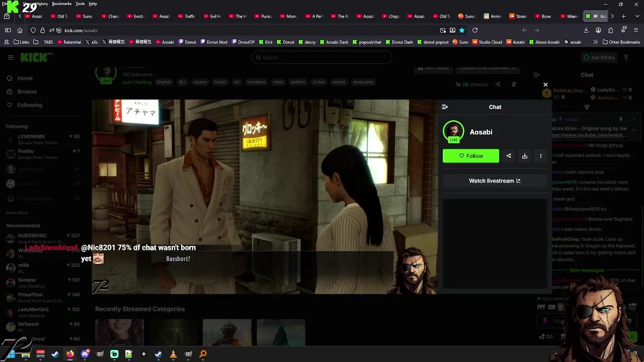Click the download icon in channel popup
Screen dimensions: 644x362
coord(525,156)
